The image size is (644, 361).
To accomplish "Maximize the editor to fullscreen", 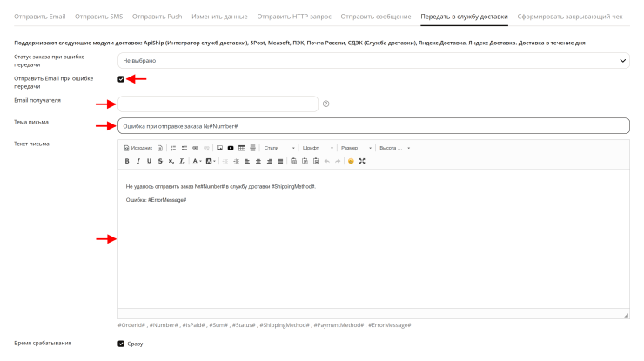I will (362, 161).
